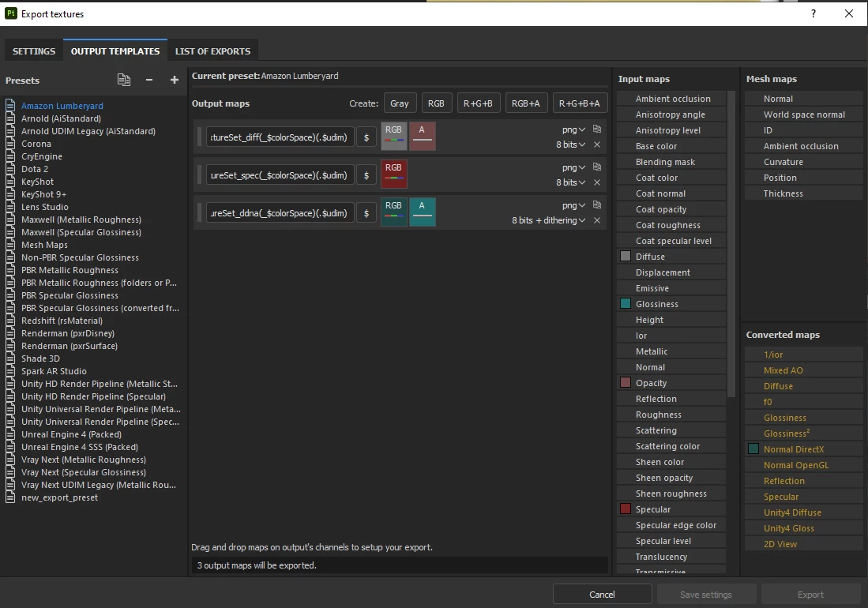Create a Gray output map
This screenshot has height=608, width=868.
tap(399, 103)
